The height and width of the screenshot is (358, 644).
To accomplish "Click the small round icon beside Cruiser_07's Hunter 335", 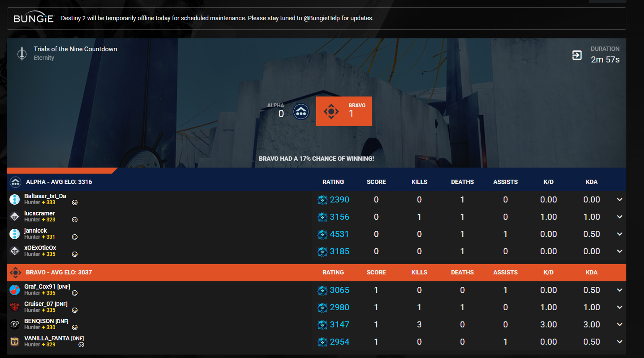I will coord(75,310).
